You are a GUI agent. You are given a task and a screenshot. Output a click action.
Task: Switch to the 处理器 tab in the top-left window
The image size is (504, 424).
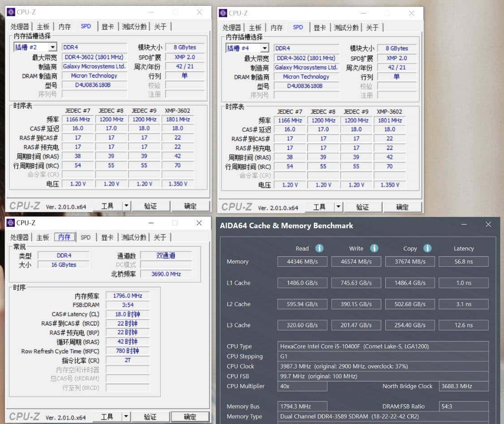pyautogui.click(x=20, y=26)
